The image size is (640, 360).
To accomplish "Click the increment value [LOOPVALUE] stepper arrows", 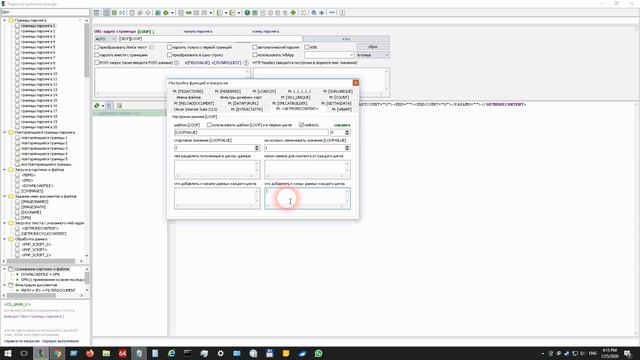I will point(347,148).
